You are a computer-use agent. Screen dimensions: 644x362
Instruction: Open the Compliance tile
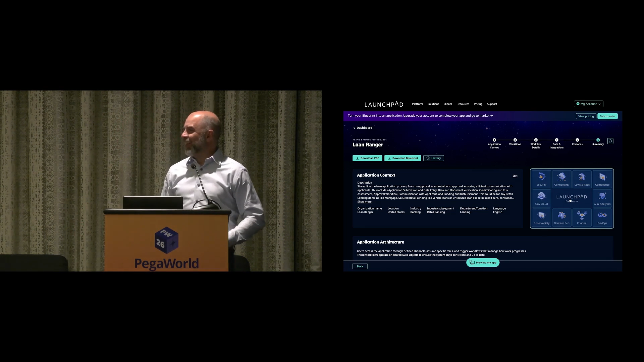point(602,179)
